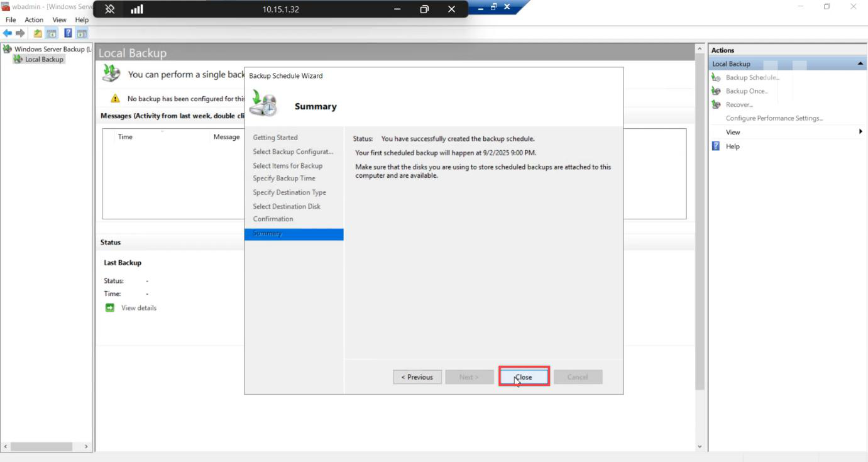Click the green View details arrow icon
Viewport: 868px width, 462px height.
110,308
